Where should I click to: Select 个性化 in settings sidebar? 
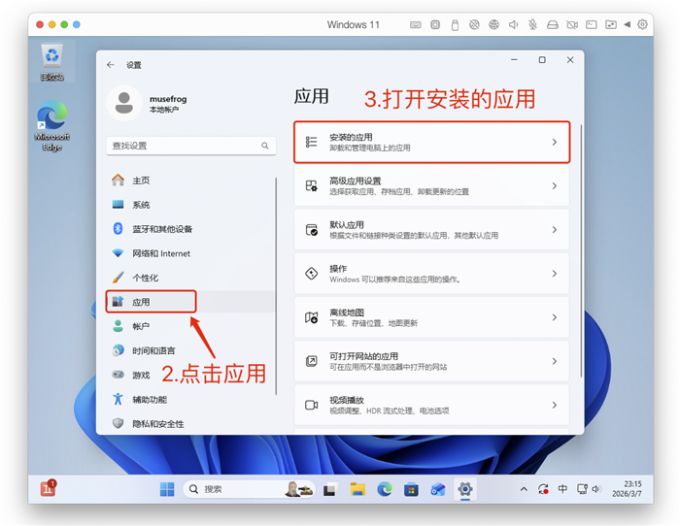click(190, 278)
